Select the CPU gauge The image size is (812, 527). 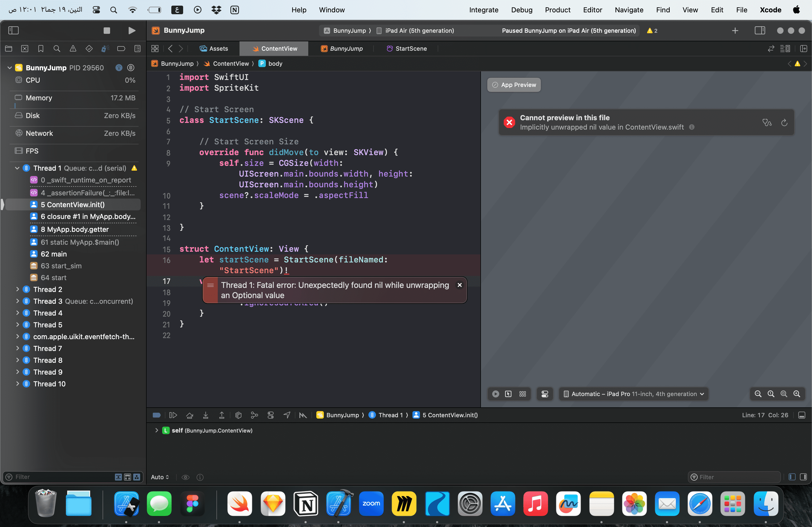75,80
